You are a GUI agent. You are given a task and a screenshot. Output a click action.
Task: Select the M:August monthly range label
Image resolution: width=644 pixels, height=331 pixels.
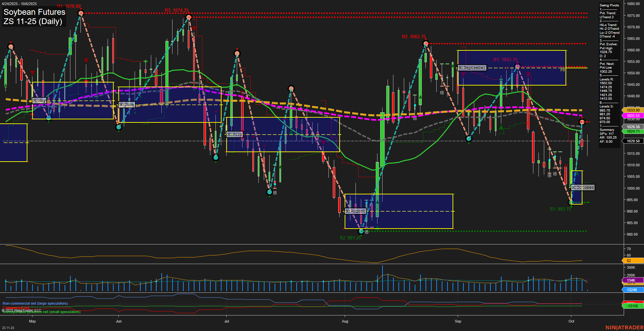[355, 211]
